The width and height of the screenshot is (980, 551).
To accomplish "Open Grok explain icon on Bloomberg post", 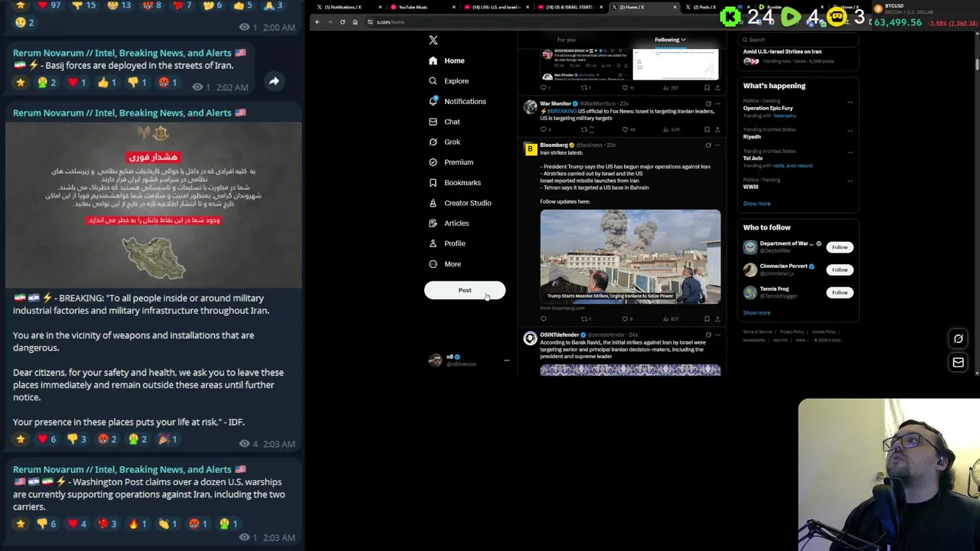I will [708, 145].
